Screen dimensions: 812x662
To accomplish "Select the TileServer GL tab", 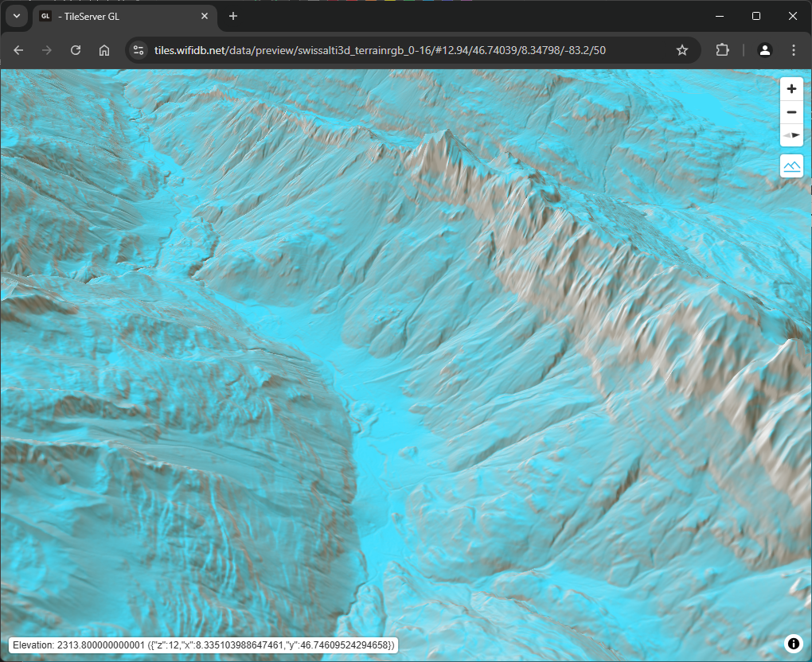I will click(x=119, y=16).
